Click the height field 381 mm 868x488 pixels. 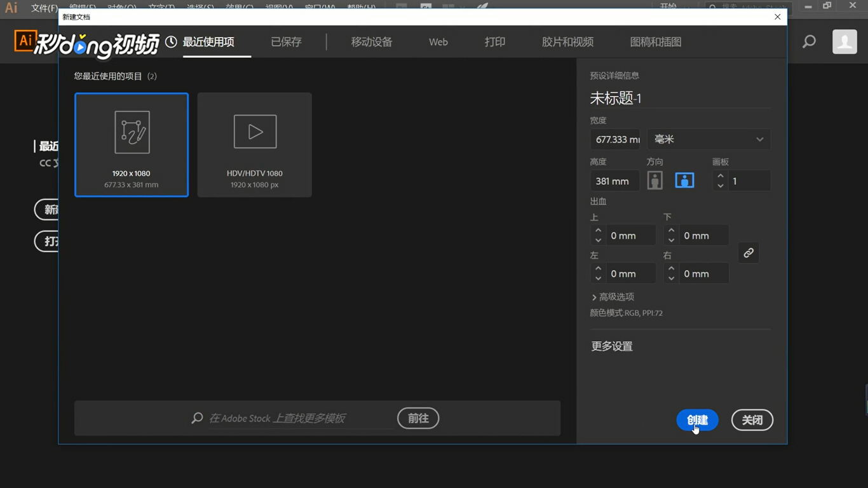(x=615, y=181)
